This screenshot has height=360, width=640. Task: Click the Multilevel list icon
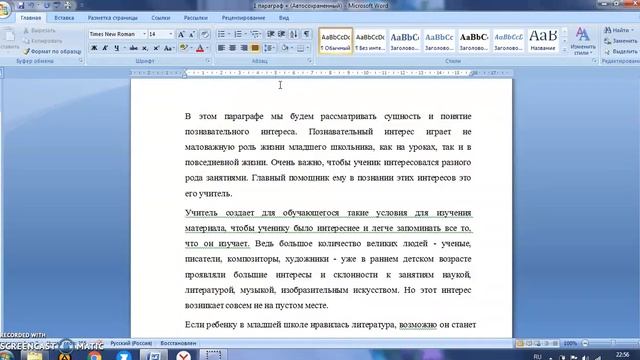coord(255,34)
